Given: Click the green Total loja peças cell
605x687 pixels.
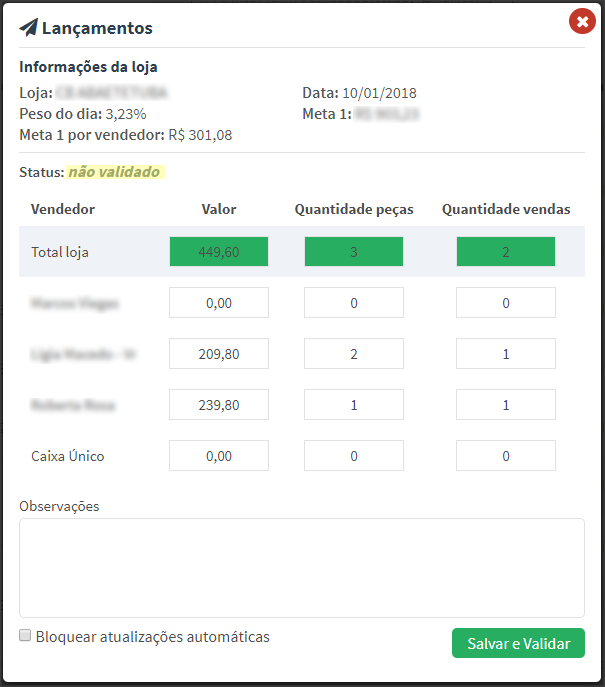Looking at the screenshot, I should tap(354, 252).
